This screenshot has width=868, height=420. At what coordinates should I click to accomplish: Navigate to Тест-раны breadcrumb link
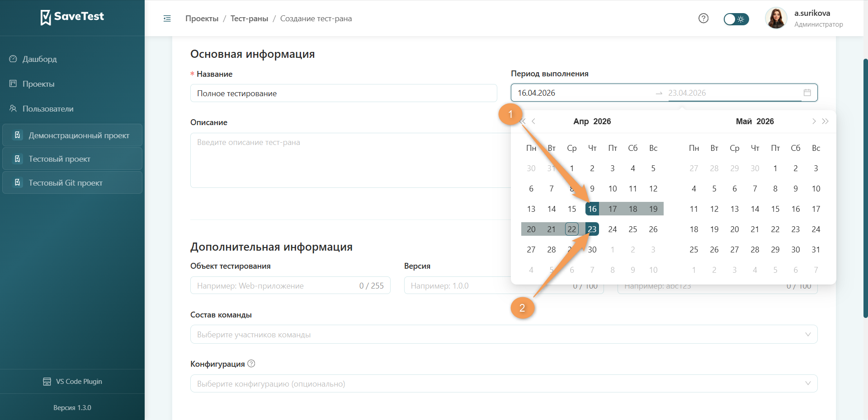(x=249, y=19)
